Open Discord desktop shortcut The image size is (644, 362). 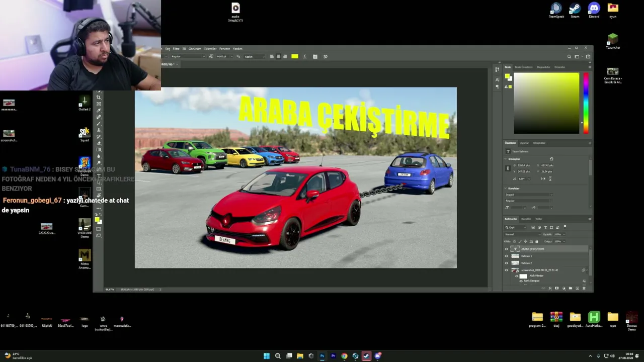tap(594, 11)
